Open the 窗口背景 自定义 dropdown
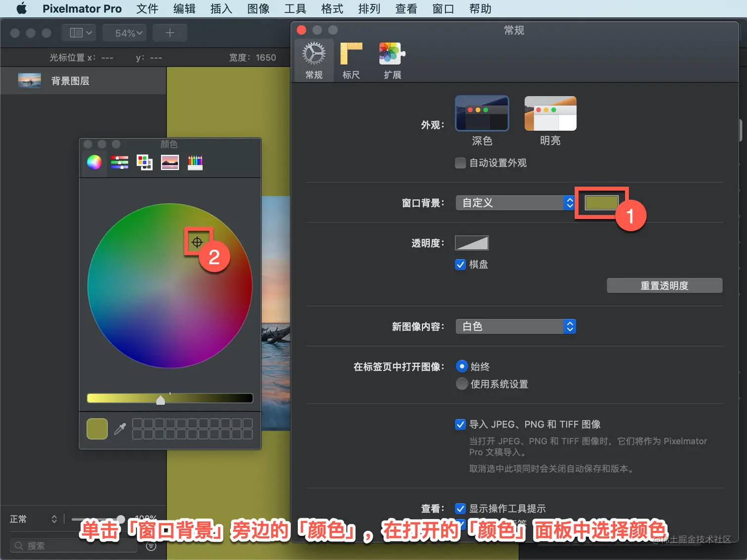The image size is (747, 560). [x=516, y=203]
